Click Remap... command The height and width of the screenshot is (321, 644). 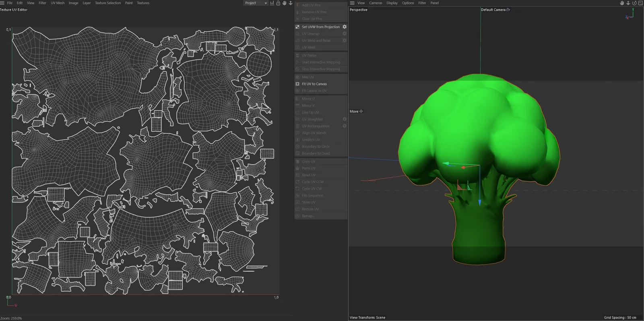[321, 216]
